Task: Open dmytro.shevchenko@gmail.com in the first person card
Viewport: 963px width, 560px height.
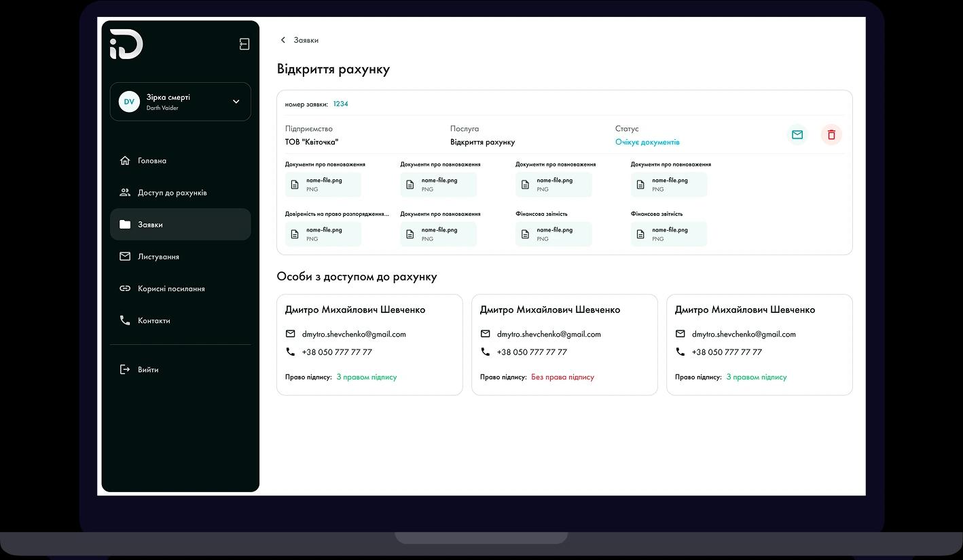Action: [353, 334]
